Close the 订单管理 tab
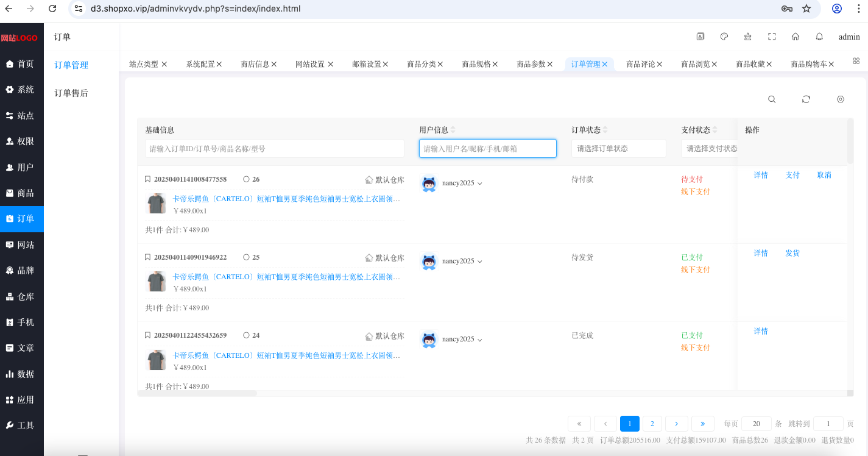The width and height of the screenshot is (868, 456). coord(605,64)
